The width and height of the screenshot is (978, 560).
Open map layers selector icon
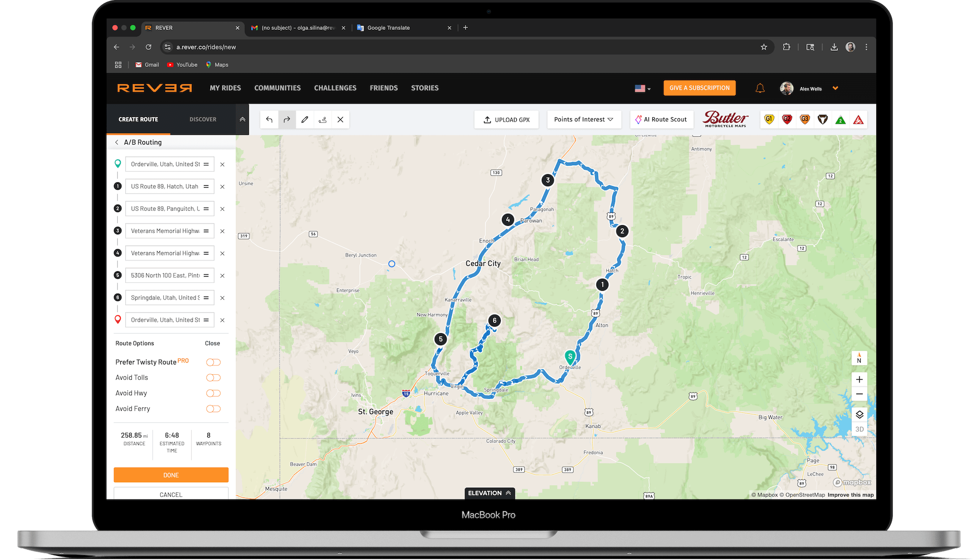859,414
